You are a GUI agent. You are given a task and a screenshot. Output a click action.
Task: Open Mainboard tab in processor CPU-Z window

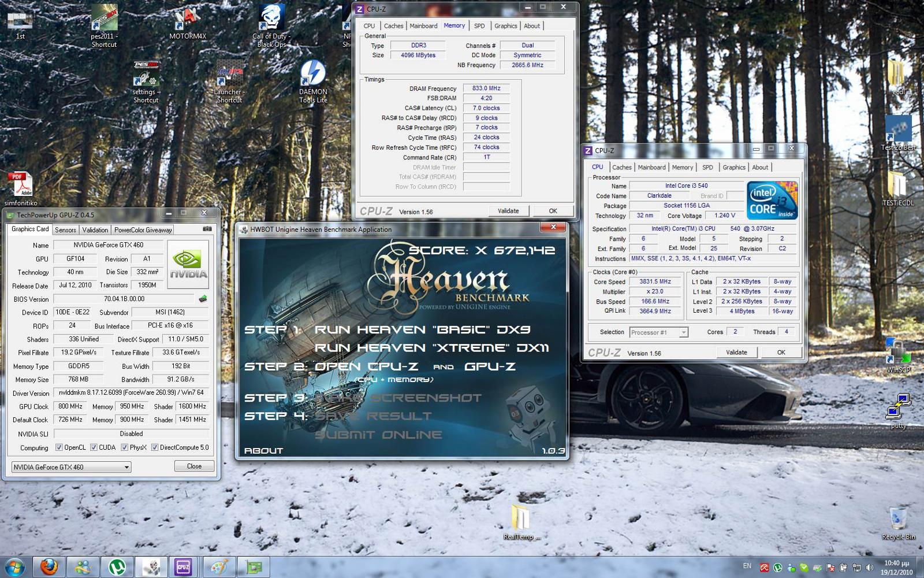(651, 168)
